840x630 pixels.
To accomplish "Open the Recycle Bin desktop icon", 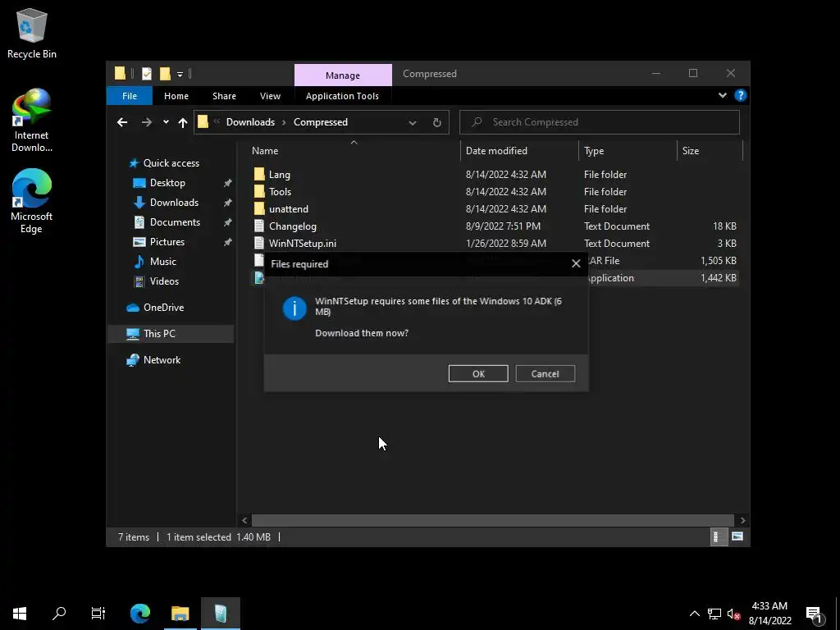I will [32, 33].
